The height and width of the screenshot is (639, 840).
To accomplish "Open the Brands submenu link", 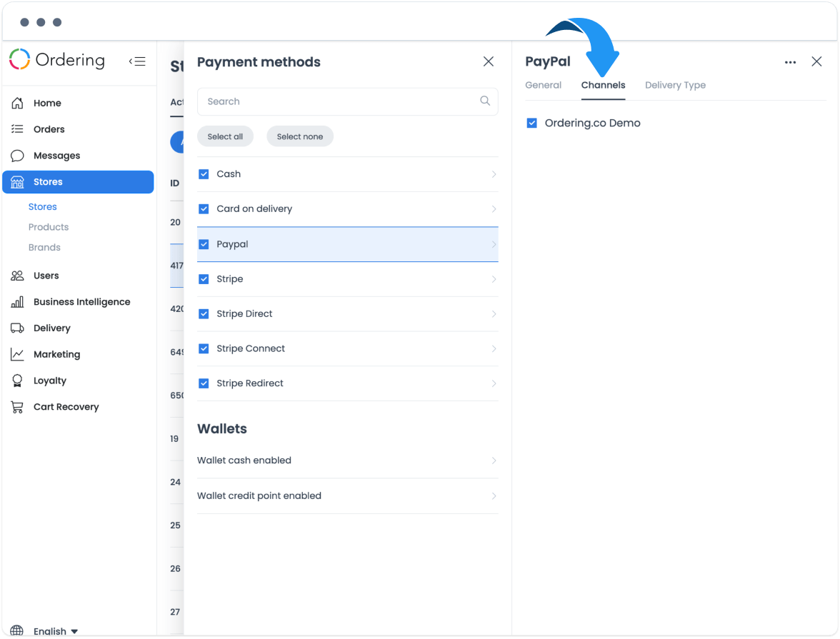I will [x=44, y=248].
